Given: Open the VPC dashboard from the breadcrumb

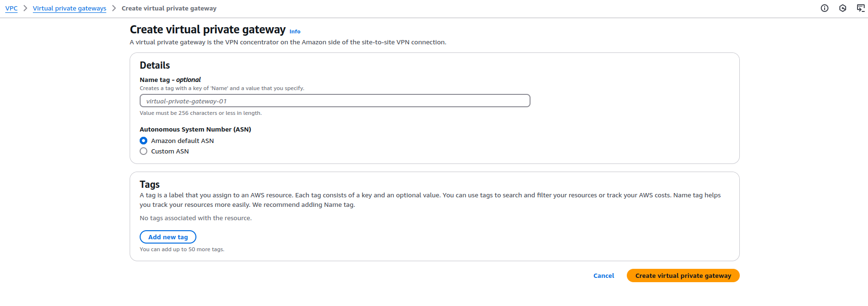Looking at the screenshot, I should tap(11, 8).
